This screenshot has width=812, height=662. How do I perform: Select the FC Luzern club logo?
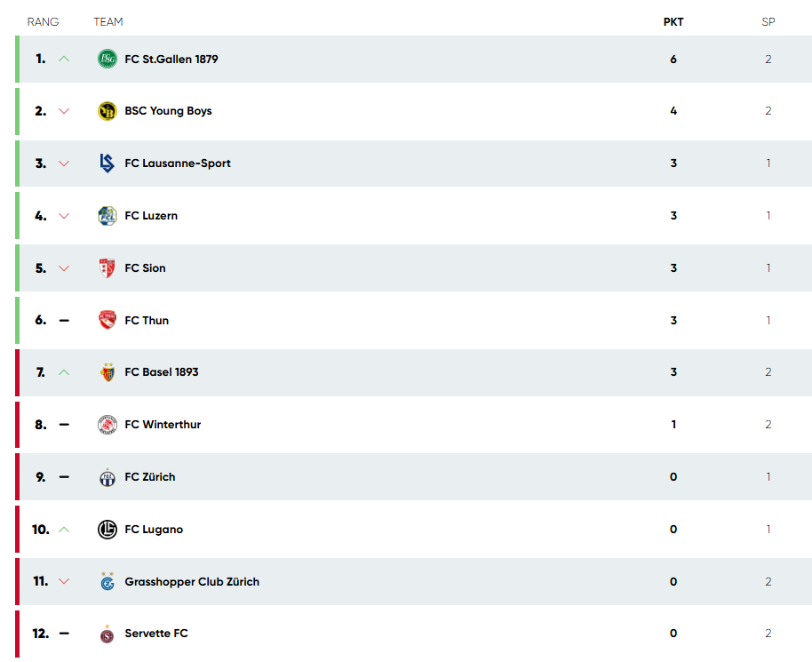tap(107, 216)
